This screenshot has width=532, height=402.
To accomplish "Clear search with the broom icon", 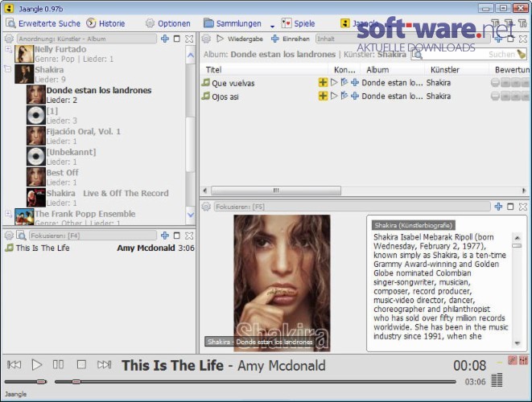I will tap(522, 54).
